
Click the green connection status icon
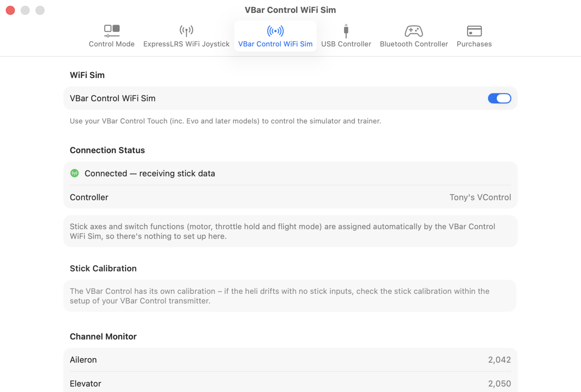(x=75, y=173)
